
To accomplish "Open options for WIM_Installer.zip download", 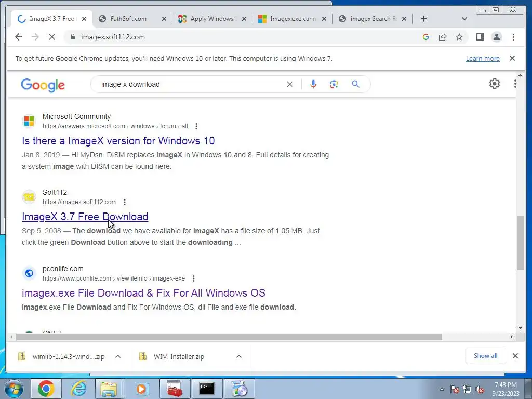I will (239, 356).
